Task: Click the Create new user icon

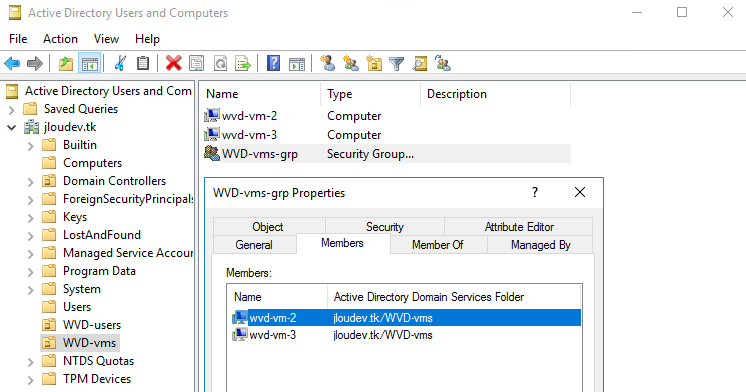Action: pos(327,63)
